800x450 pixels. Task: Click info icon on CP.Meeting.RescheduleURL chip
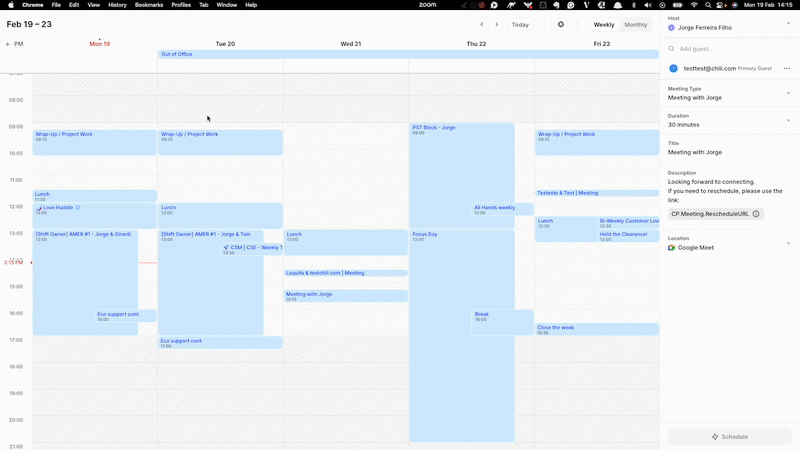click(756, 214)
